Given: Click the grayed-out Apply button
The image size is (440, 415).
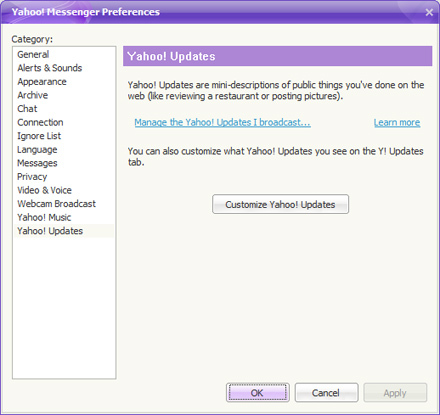Looking at the screenshot, I should click(395, 393).
